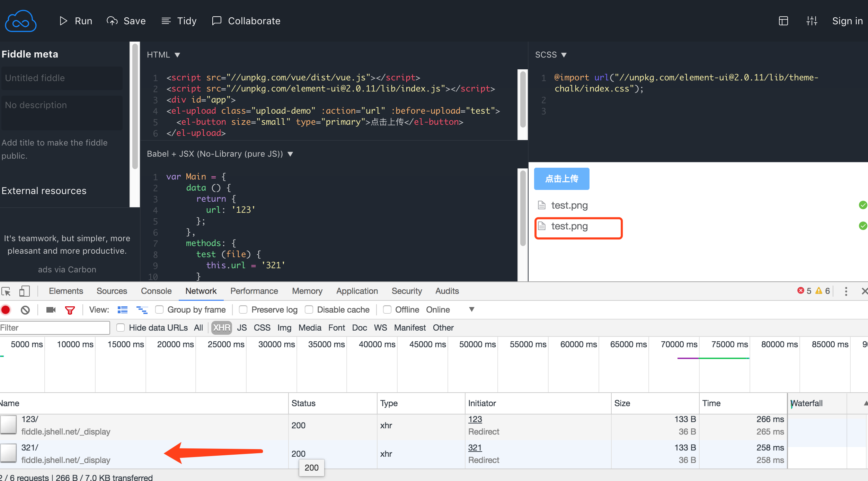
Task: Click the network Filter input field
Action: pos(55,328)
